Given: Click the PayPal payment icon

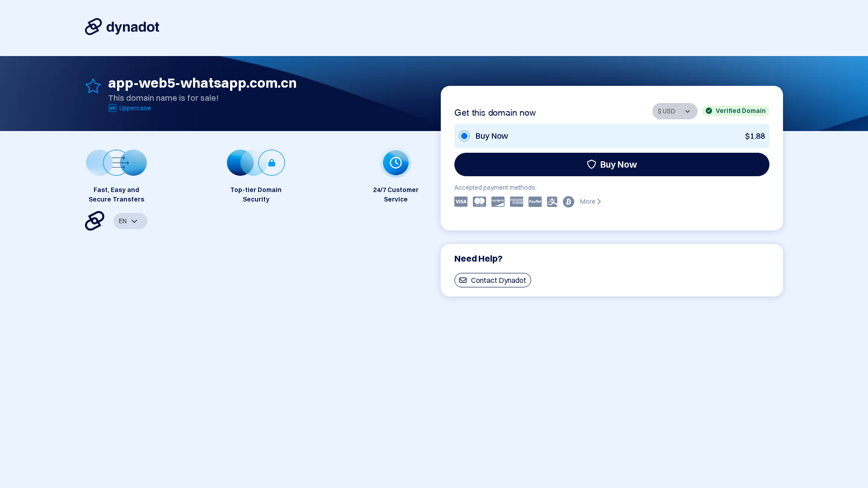Looking at the screenshot, I should tap(535, 202).
